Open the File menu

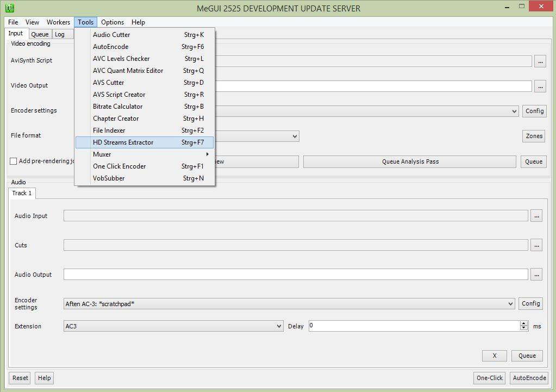pyautogui.click(x=13, y=22)
